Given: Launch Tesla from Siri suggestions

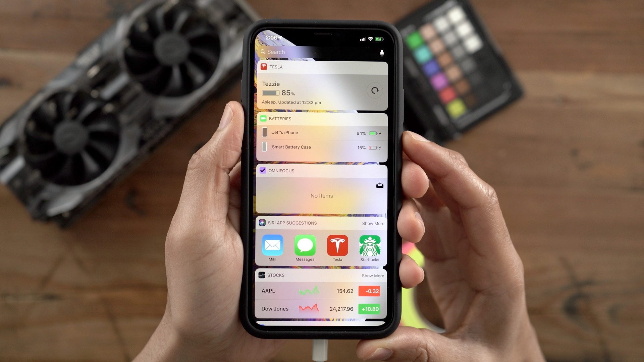Looking at the screenshot, I should click(337, 247).
